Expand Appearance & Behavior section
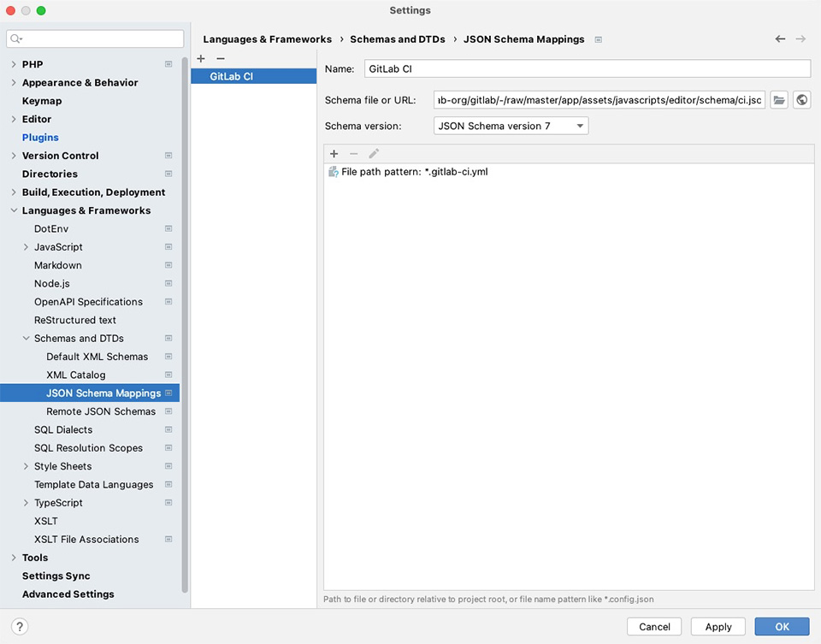 pyautogui.click(x=14, y=82)
